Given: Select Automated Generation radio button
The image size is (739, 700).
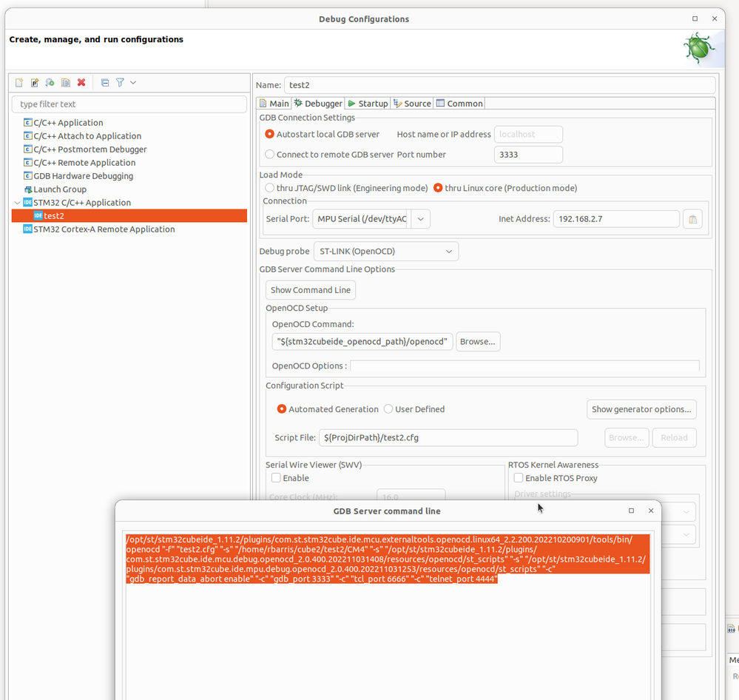Looking at the screenshot, I should pos(281,409).
